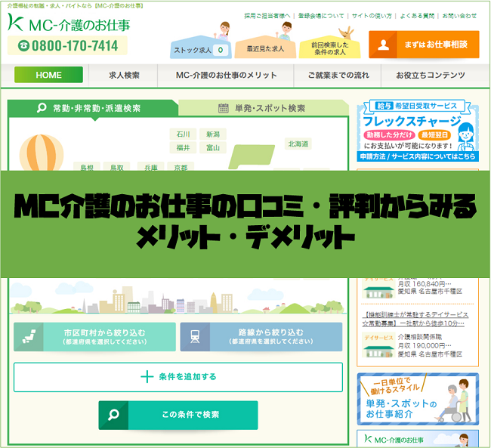Image resolution: width=491 pixels, height=448 pixels.
Task: Click the magnifier icon on search button
Action: pyautogui.click(x=113, y=415)
